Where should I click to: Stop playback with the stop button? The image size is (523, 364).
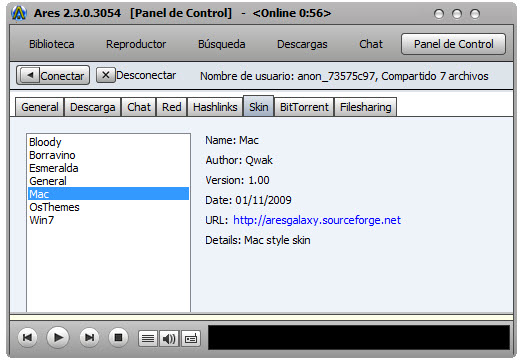[118, 337]
